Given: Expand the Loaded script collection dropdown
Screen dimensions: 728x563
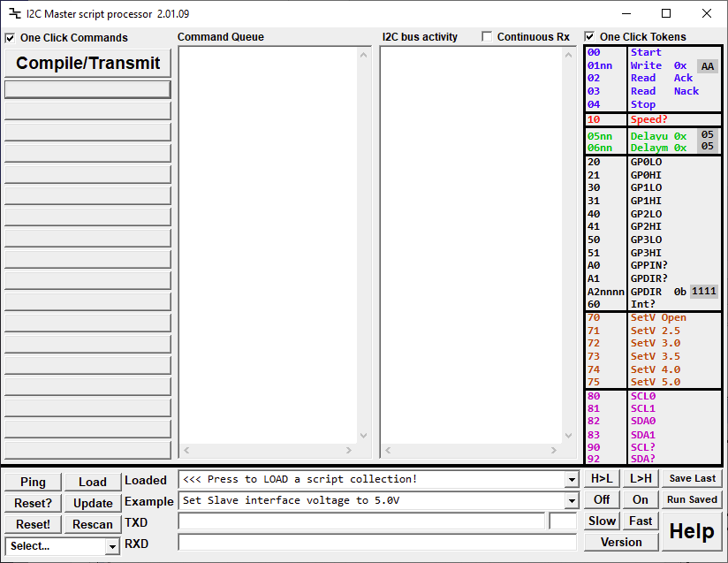Looking at the screenshot, I should click(572, 480).
